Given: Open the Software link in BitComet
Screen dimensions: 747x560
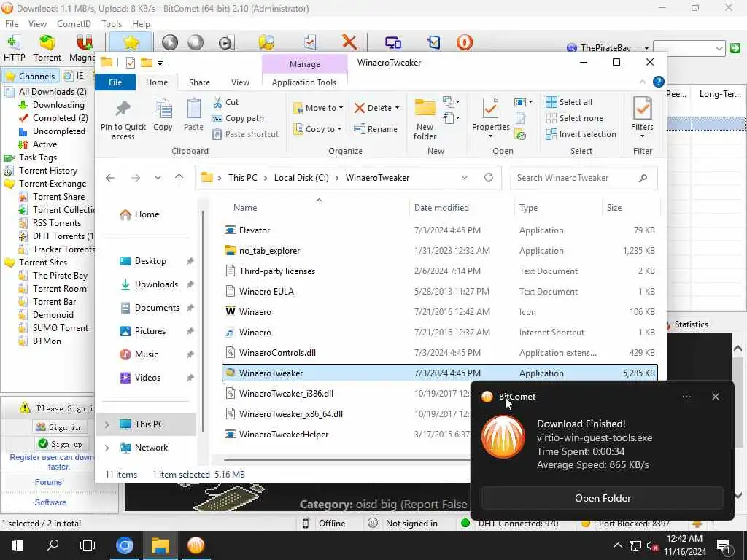Looking at the screenshot, I should [50, 502].
